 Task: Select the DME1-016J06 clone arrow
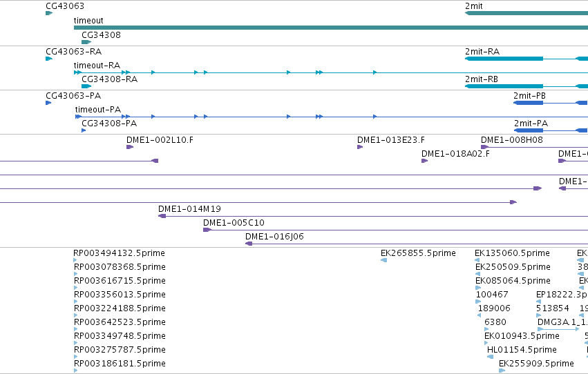coord(249,244)
